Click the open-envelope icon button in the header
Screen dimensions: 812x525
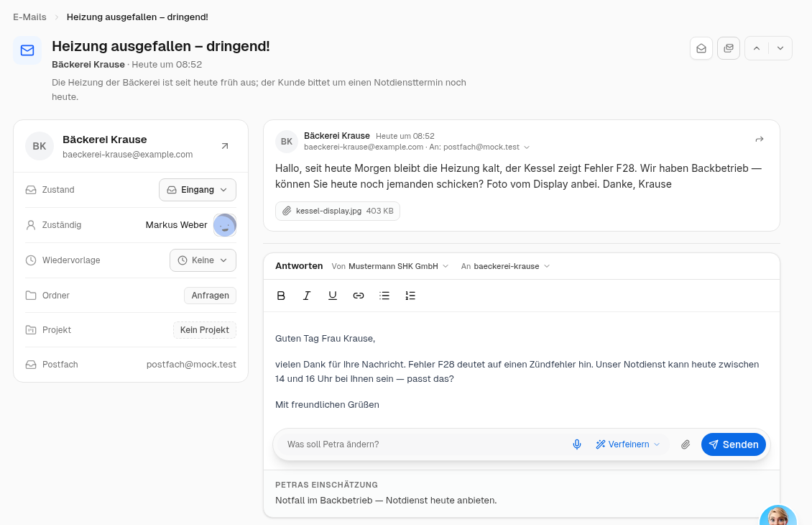coord(701,48)
